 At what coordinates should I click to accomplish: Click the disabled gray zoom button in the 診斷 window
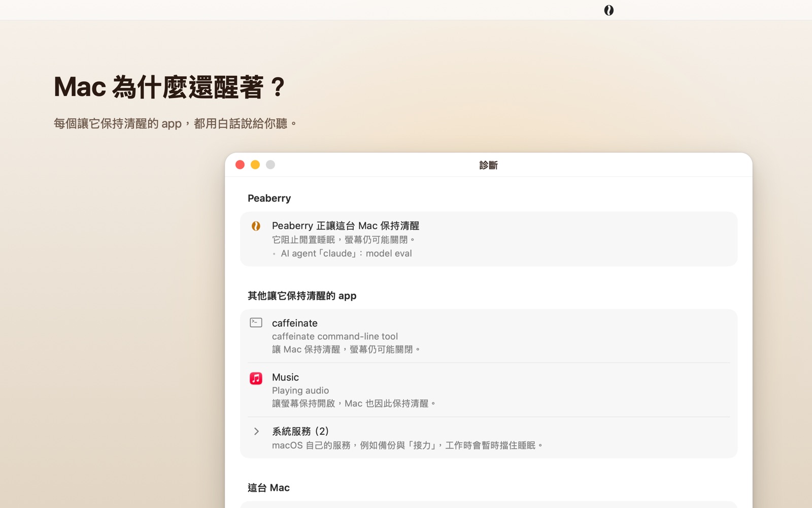click(270, 165)
